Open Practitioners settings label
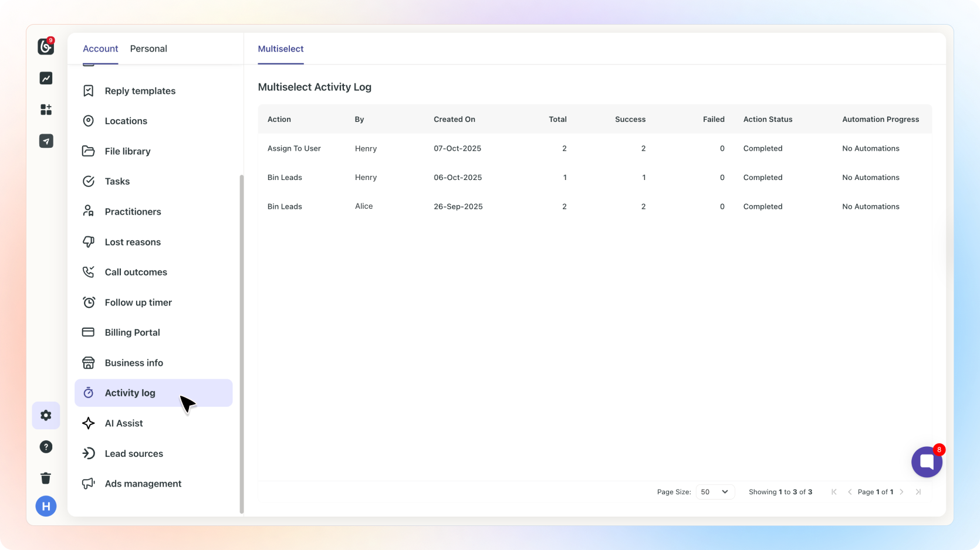 coord(133,212)
